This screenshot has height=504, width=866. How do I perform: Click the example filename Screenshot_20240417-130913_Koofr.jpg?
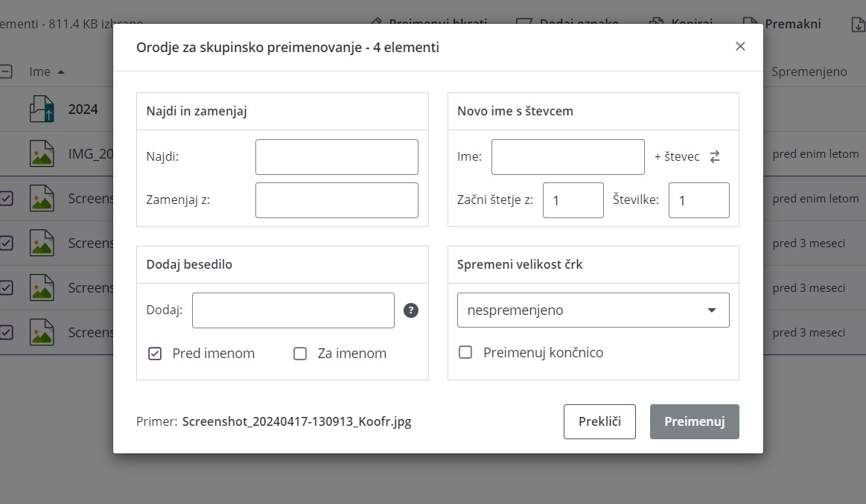(296, 422)
